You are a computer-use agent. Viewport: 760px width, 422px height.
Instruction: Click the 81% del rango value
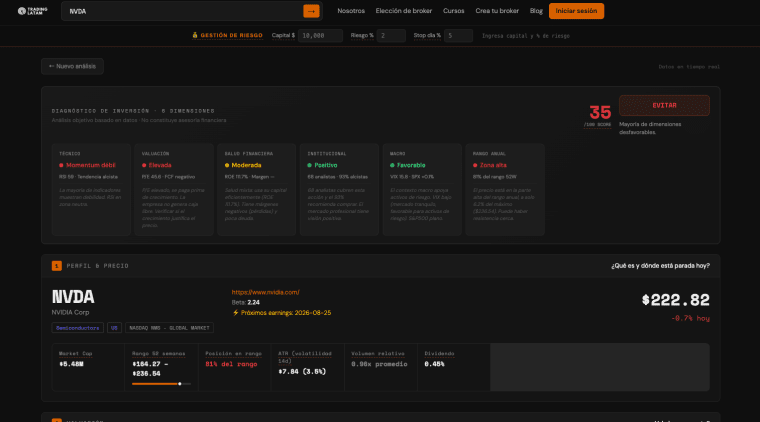pyautogui.click(x=231, y=364)
